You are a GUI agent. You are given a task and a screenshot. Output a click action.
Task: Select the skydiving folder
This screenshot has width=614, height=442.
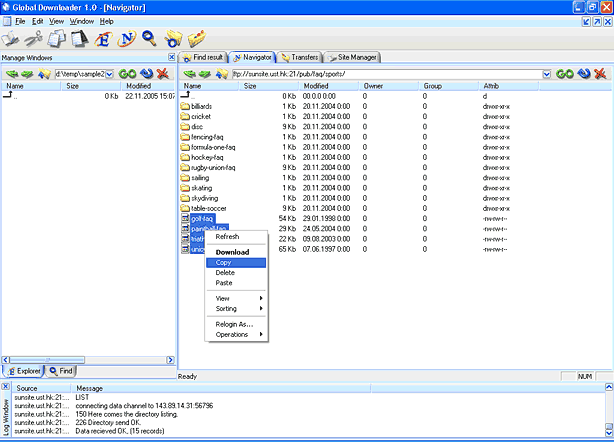(199, 198)
